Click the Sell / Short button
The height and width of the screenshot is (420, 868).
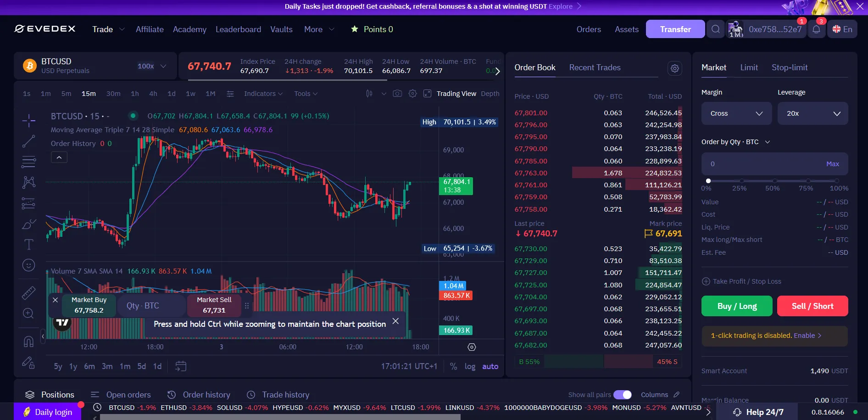pos(812,306)
